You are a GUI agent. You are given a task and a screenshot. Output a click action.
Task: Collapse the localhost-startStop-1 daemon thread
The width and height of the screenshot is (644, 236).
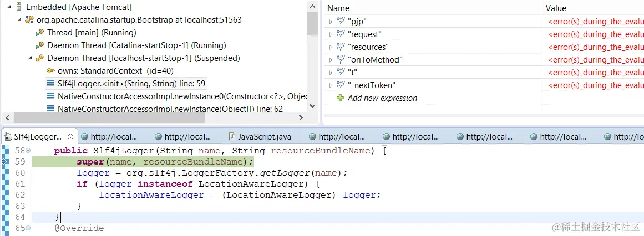coord(30,58)
